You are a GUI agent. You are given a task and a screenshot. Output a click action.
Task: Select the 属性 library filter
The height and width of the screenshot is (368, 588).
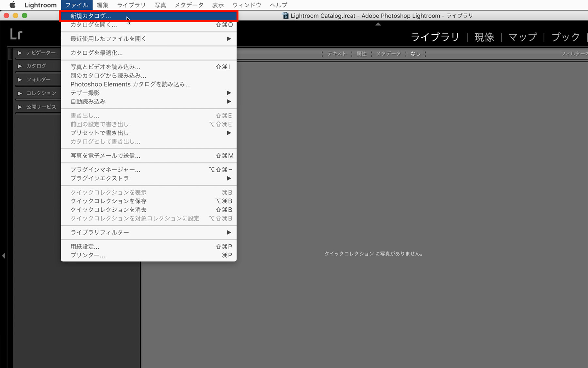tap(361, 54)
